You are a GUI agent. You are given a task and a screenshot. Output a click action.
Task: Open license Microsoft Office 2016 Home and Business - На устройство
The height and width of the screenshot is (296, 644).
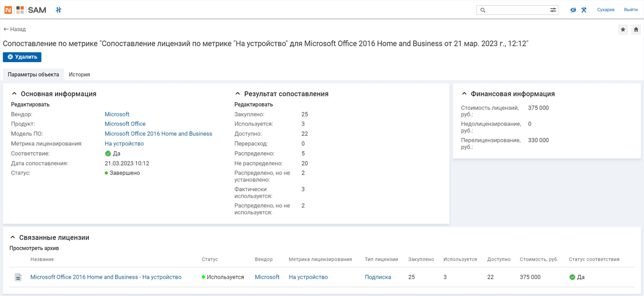click(106, 277)
